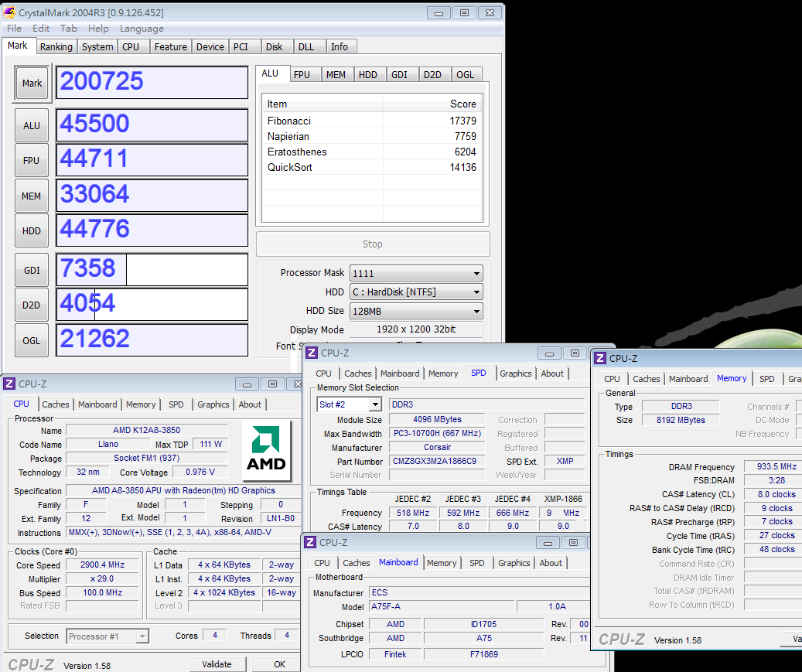Click the DRAM Frequency 933.5 MHz field
Screen dimensions: 802x672
[774, 466]
